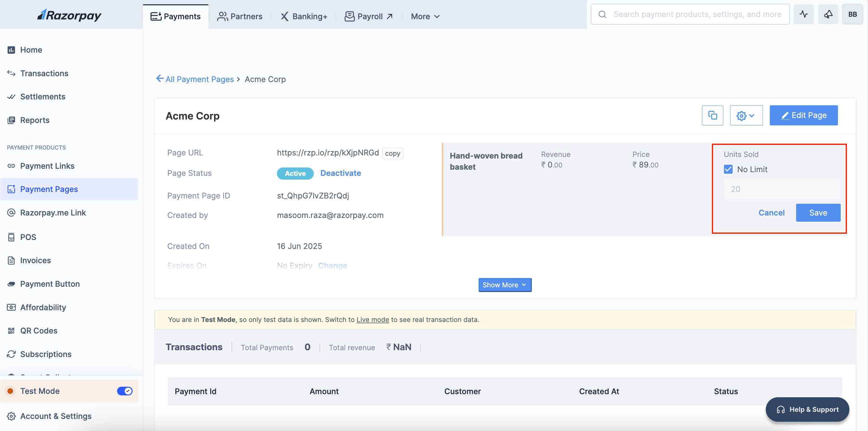Click the Edit Page button
The image size is (868, 431).
coord(804,115)
